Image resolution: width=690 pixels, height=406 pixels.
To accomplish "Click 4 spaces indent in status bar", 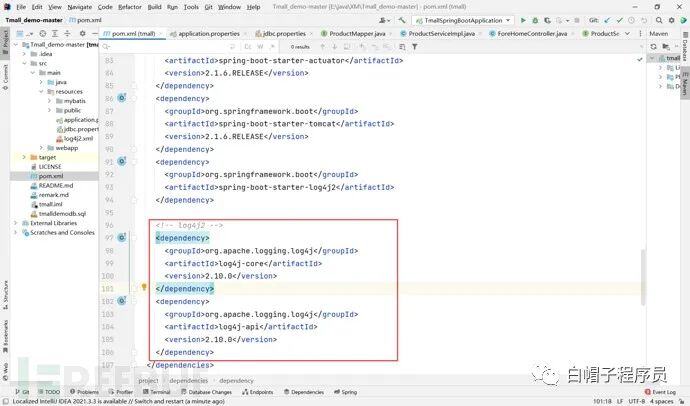I will (x=661, y=401).
